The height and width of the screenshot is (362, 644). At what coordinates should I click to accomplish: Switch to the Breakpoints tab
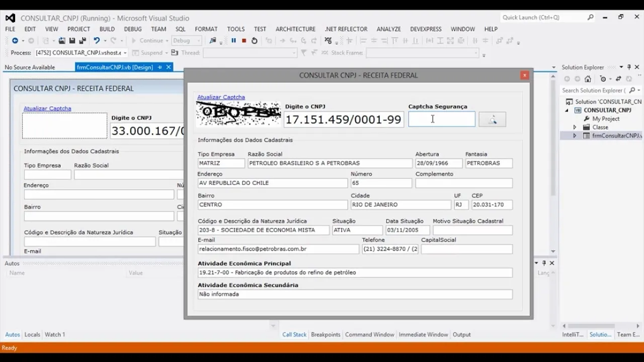coord(326,334)
